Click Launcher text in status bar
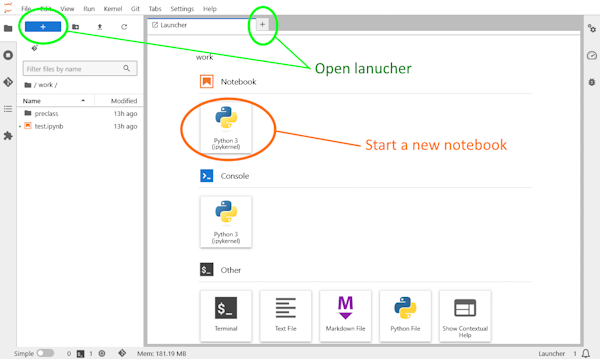Image resolution: width=600 pixels, height=360 pixels. click(551, 353)
